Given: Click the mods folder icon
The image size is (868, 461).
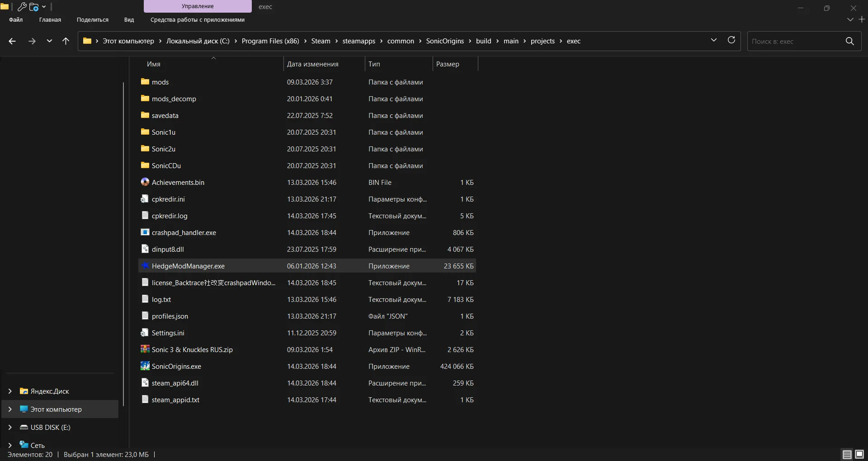Looking at the screenshot, I should (145, 82).
